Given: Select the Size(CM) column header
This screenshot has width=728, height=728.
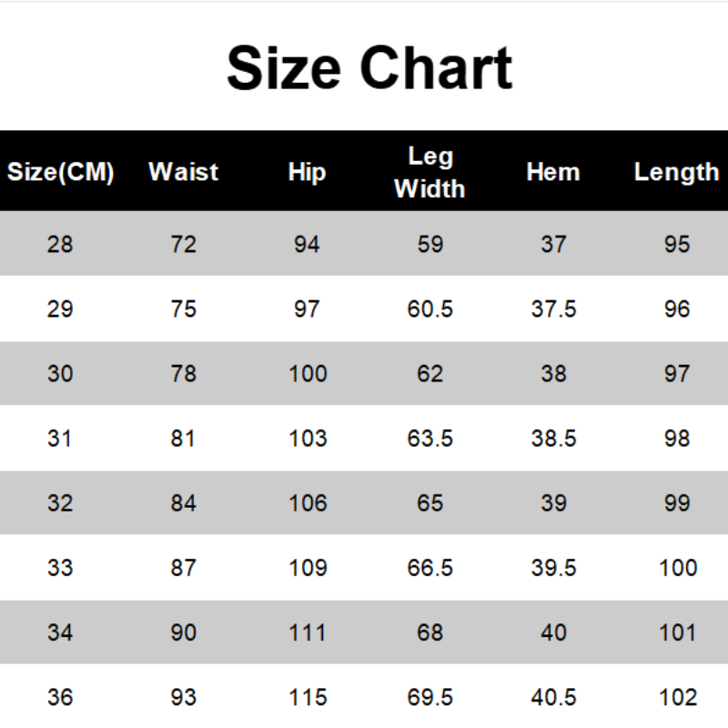Looking at the screenshot, I should point(60,172).
